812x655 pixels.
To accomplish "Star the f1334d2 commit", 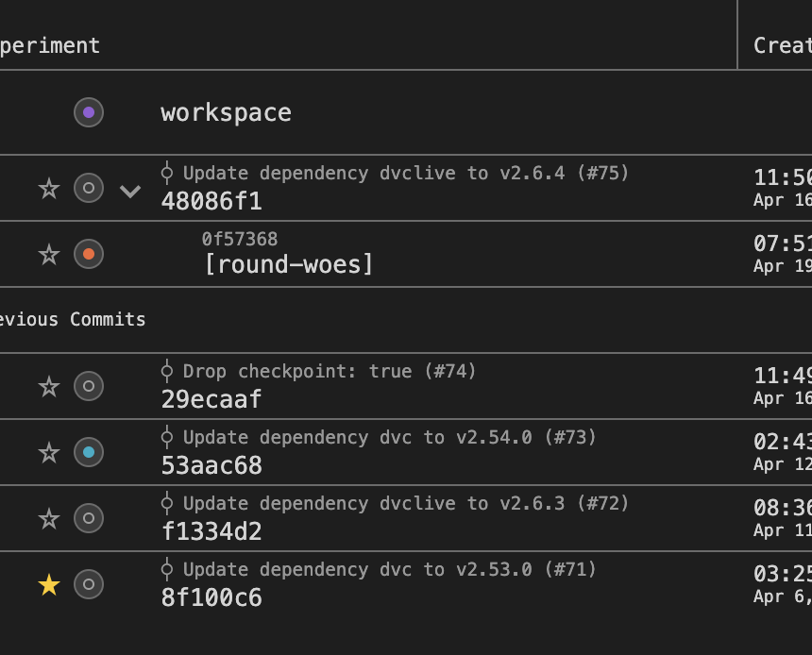I will pyautogui.click(x=49, y=518).
